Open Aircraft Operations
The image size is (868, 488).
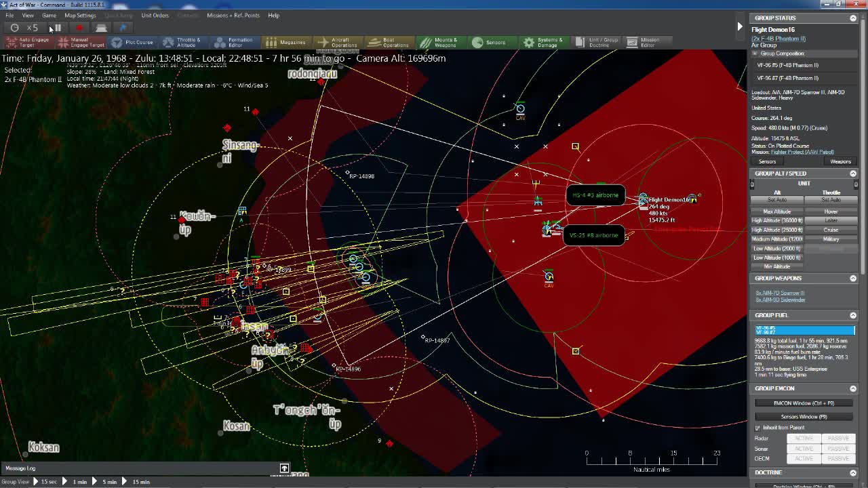pyautogui.click(x=337, y=43)
